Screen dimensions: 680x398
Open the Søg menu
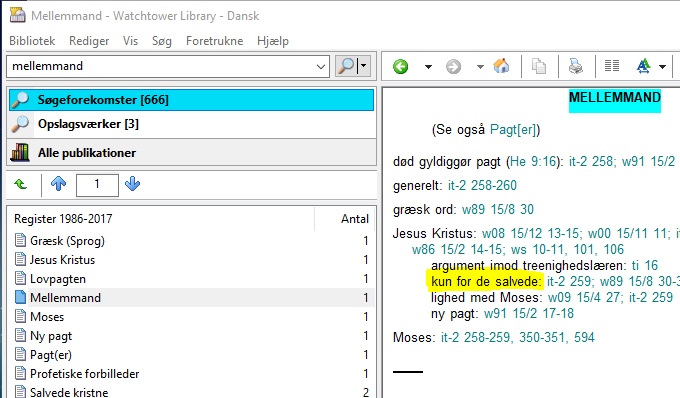point(162,41)
